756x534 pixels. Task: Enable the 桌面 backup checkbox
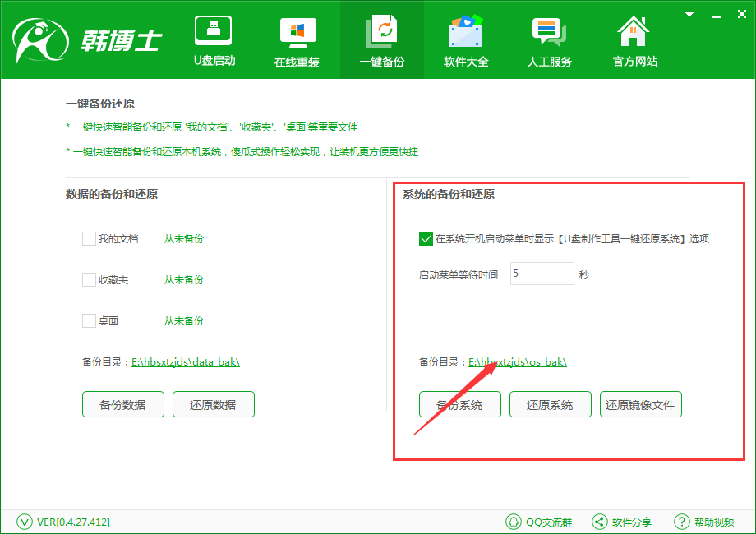[x=89, y=320]
